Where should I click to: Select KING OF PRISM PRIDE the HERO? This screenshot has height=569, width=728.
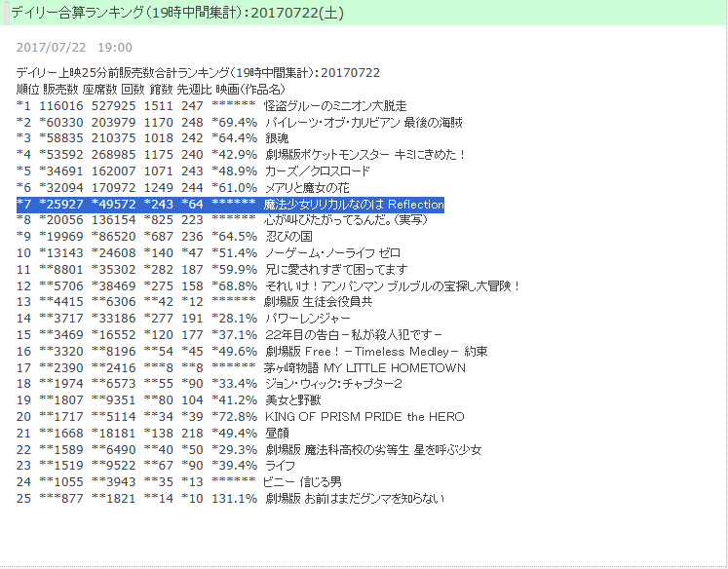364,417
